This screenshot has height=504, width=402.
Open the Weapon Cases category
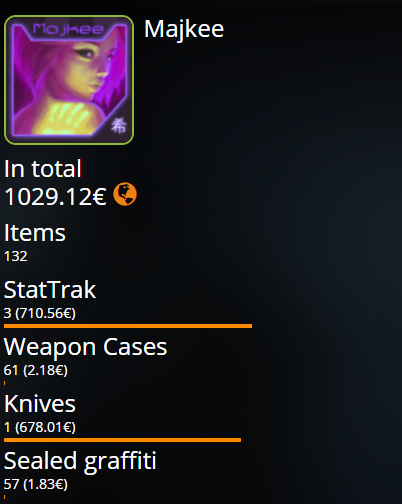[x=85, y=347]
